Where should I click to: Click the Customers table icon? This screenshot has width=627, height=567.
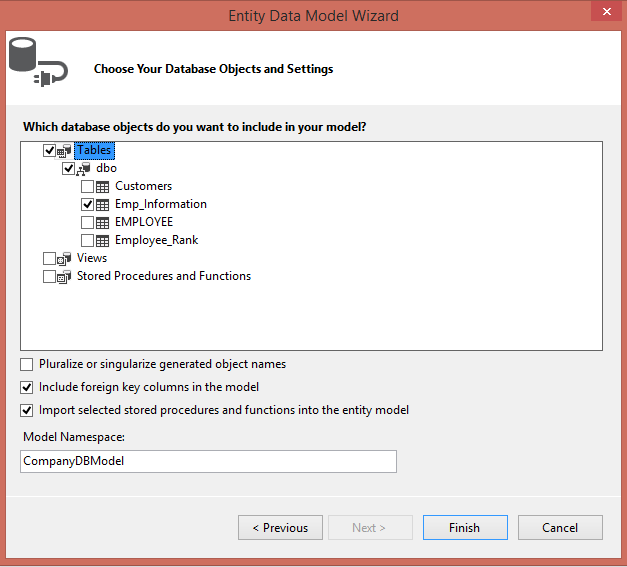pyautogui.click(x=102, y=186)
